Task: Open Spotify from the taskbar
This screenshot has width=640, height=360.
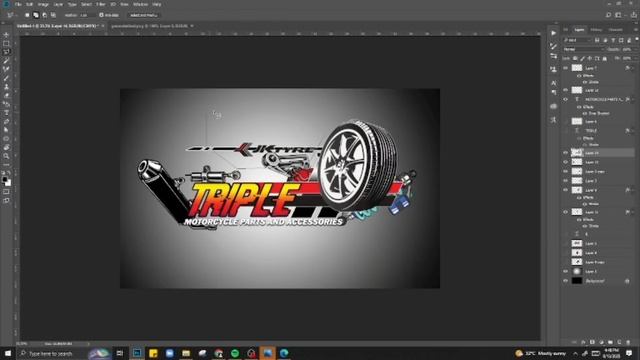Action: click(235, 353)
